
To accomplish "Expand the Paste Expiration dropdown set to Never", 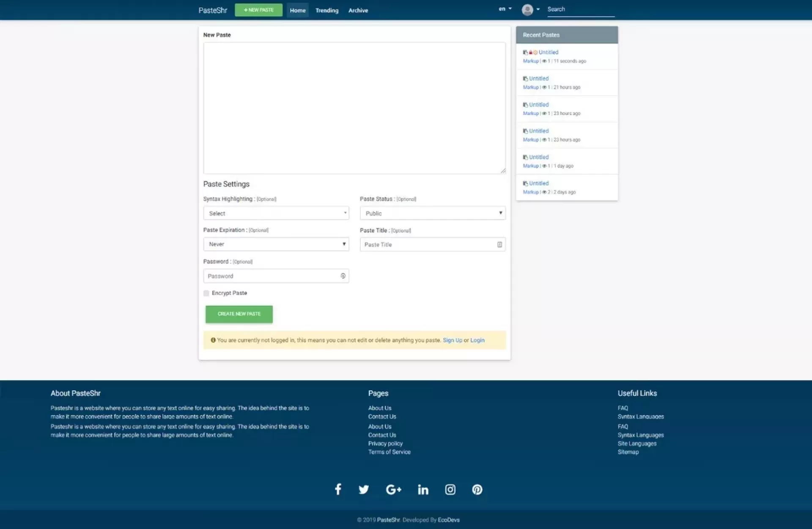I will tap(276, 244).
